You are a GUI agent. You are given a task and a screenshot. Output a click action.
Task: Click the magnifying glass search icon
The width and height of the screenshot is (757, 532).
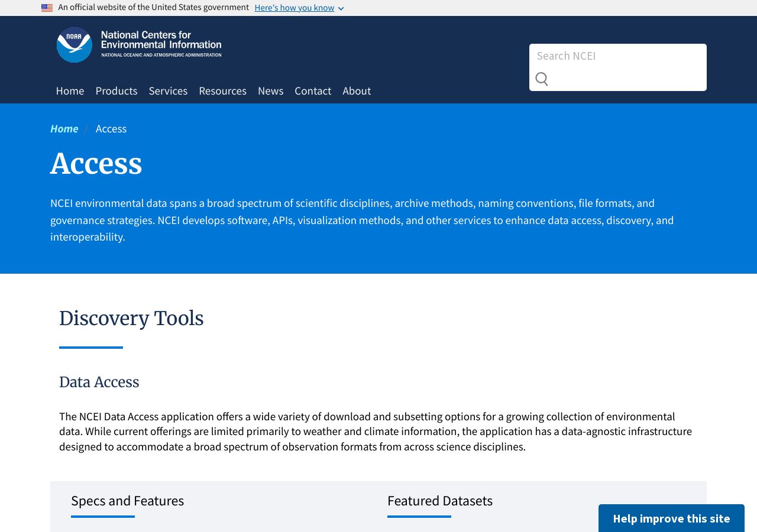click(542, 79)
